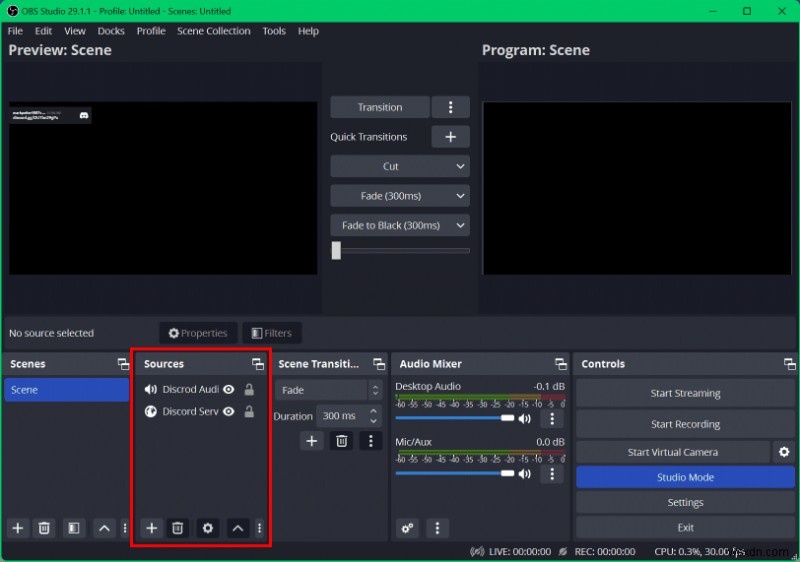The image size is (800, 562).
Task: Open the Profile menu
Action: 151,31
